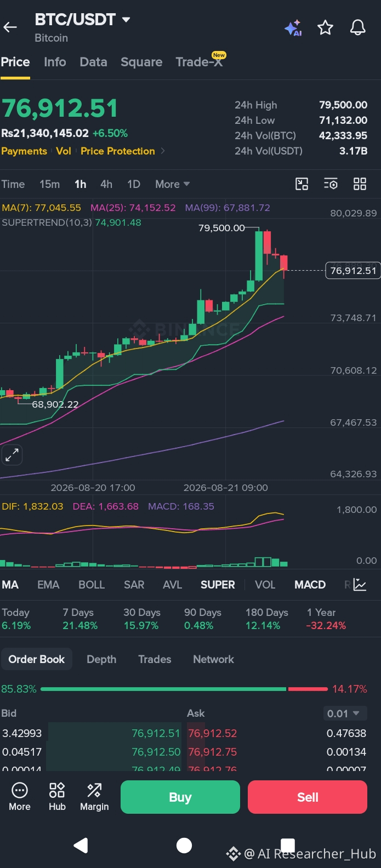Image resolution: width=381 pixels, height=868 pixels.
Task: Toggle the MACD sub-indicator
Action: tap(310, 585)
